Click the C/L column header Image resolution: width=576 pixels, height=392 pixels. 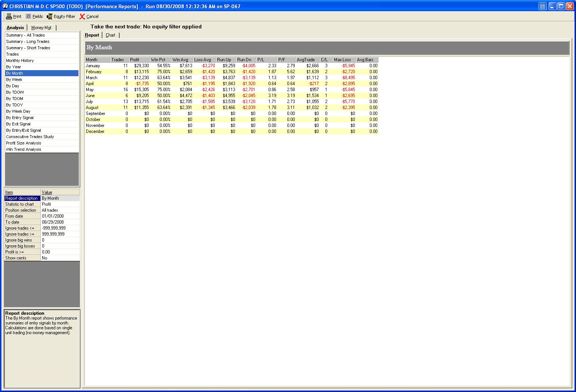pos(326,60)
